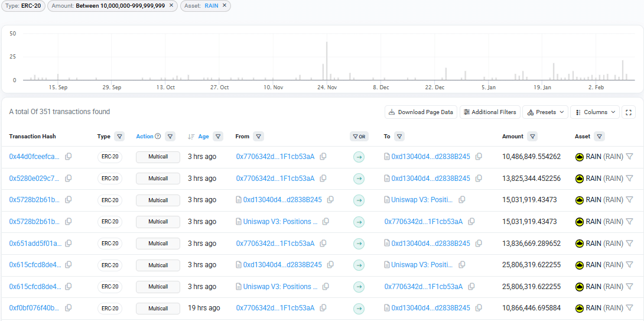Viewport: 644px width, 321px height.
Task: Click filter icon next to From header
Action: click(x=258, y=137)
